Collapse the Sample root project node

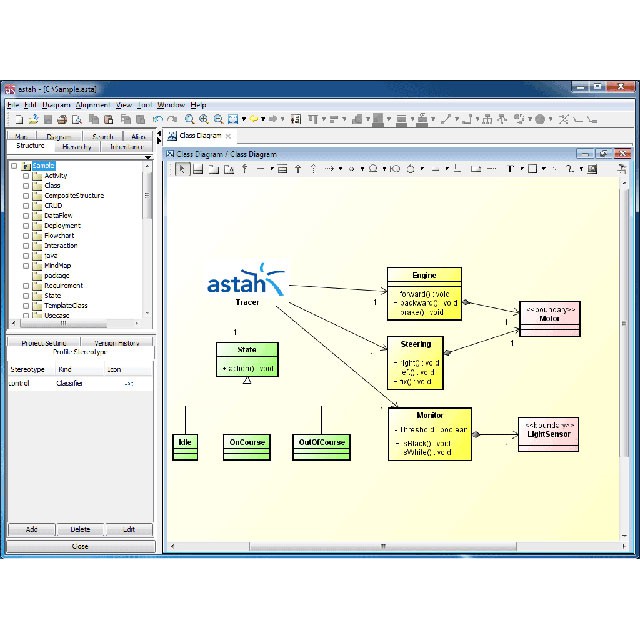point(14,166)
